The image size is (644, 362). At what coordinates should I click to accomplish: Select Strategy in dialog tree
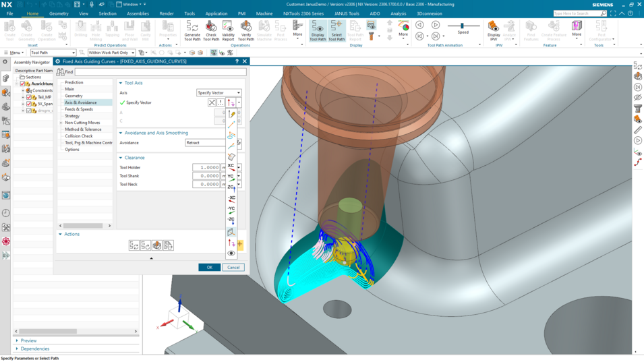72,116
